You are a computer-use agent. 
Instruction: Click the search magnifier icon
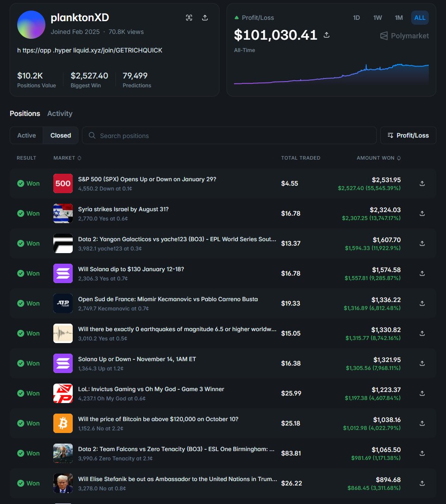[92, 135]
